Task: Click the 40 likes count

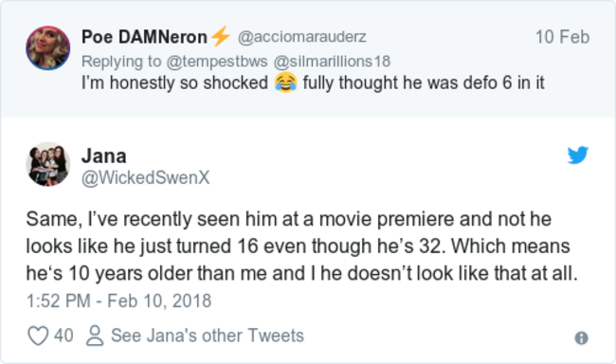Action: pos(63,336)
